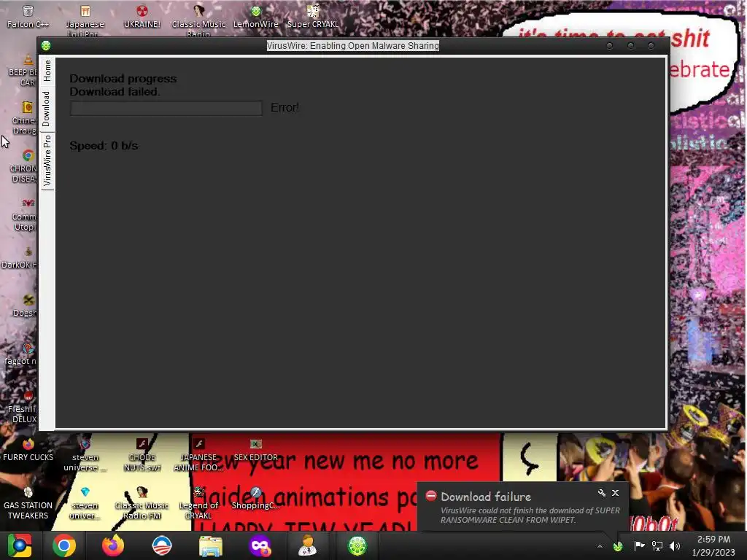Show hidden tray icons arrow
Viewport: 747px width, 560px height.
[x=600, y=546]
